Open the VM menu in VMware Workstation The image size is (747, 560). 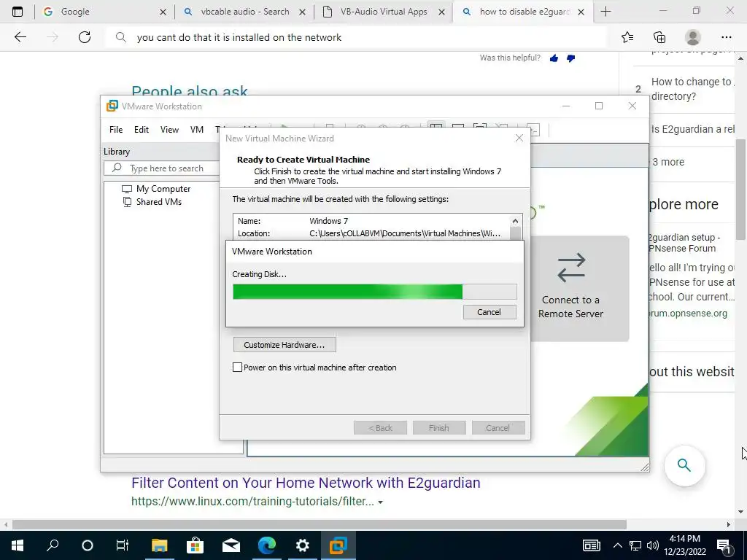(197, 130)
